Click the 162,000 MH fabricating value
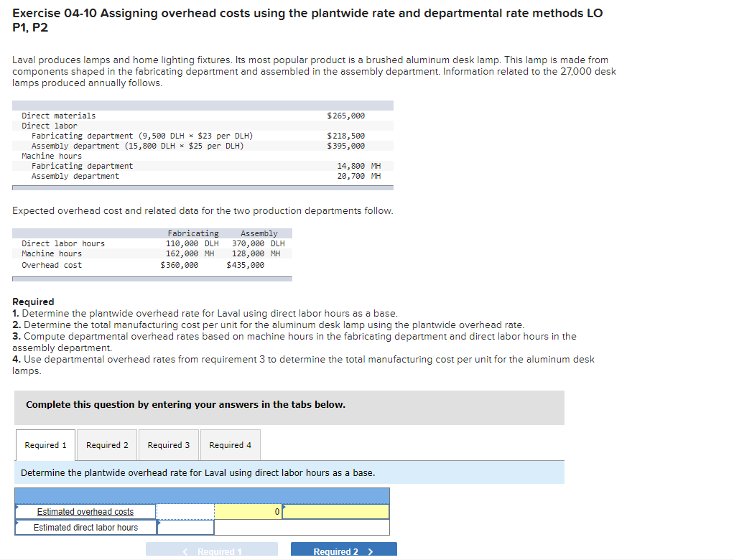Viewport: 734px width, 560px height. coord(190,253)
